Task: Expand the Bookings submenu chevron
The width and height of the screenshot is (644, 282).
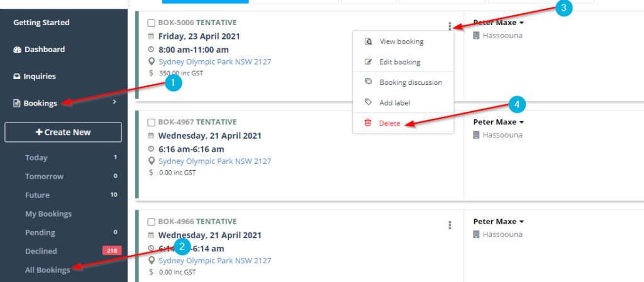Action: (x=114, y=102)
